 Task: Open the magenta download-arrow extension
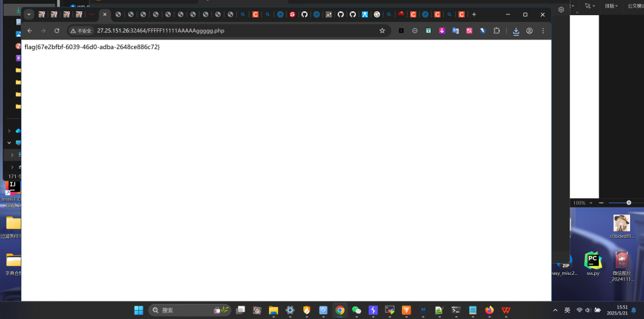(442, 31)
